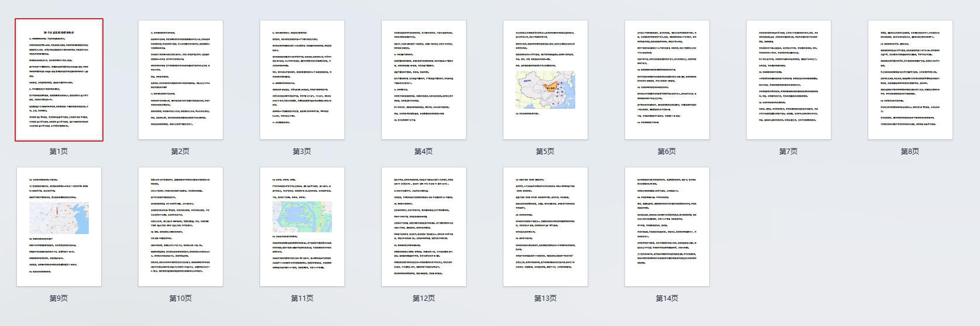The width and height of the screenshot is (980, 326).
Task: Select the page 14 thumbnail
Action: click(x=667, y=227)
